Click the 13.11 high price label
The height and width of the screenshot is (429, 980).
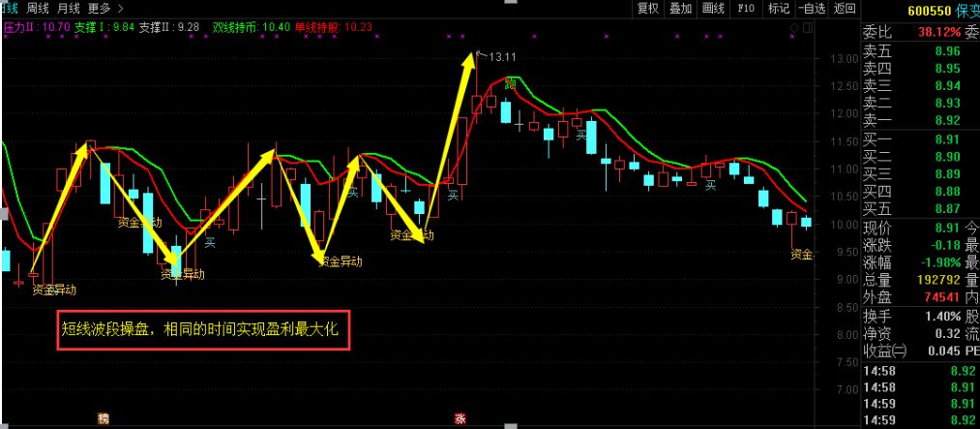pos(502,57)
